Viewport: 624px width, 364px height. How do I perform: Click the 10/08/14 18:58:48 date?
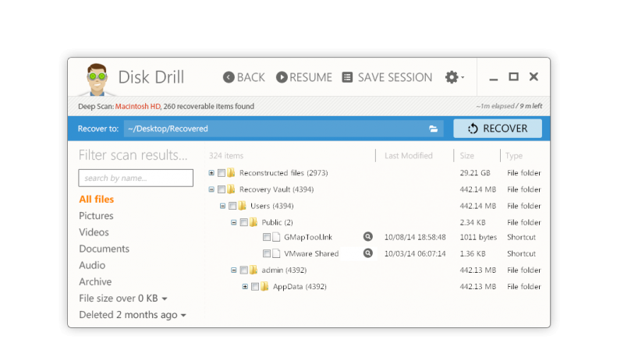click(415, 237)
